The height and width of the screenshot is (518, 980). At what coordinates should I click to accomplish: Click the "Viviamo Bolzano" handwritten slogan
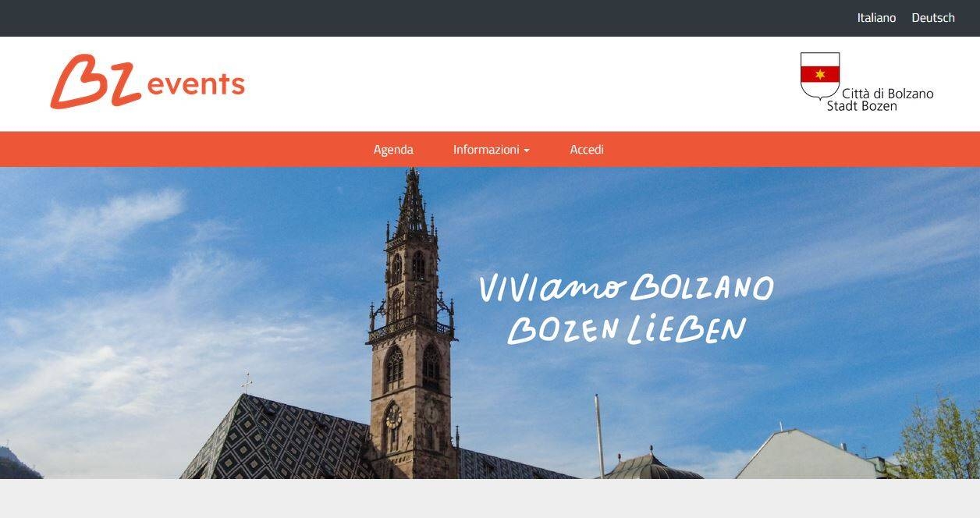pos(626,288)
